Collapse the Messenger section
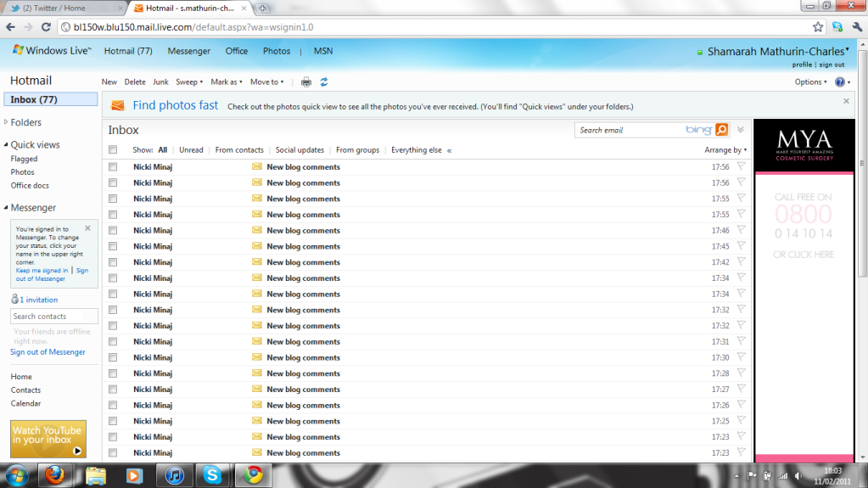 (6, 208)
